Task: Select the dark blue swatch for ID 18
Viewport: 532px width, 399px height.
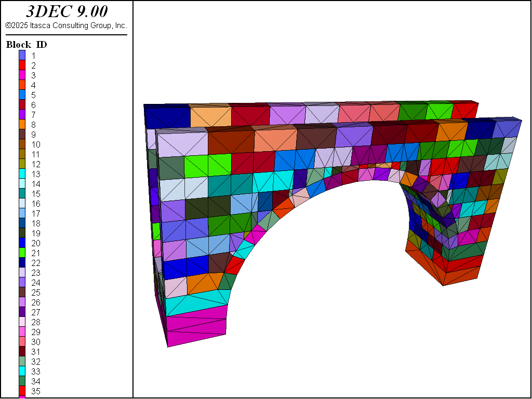Action: pyautogui.click(x=22, y=223)
